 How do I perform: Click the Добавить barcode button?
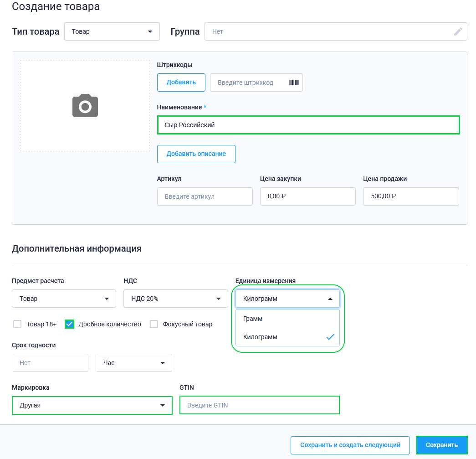pyautogui.click(x=181, y=83)
